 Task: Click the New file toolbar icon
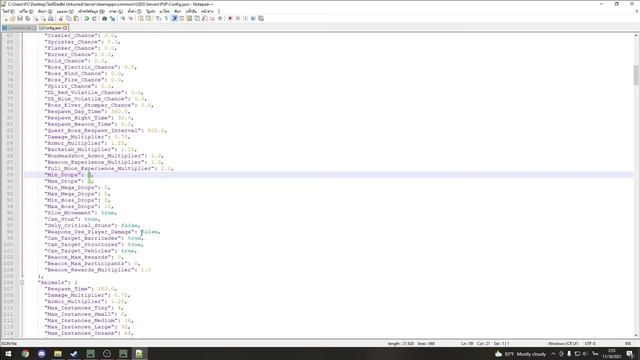[6, 18]
